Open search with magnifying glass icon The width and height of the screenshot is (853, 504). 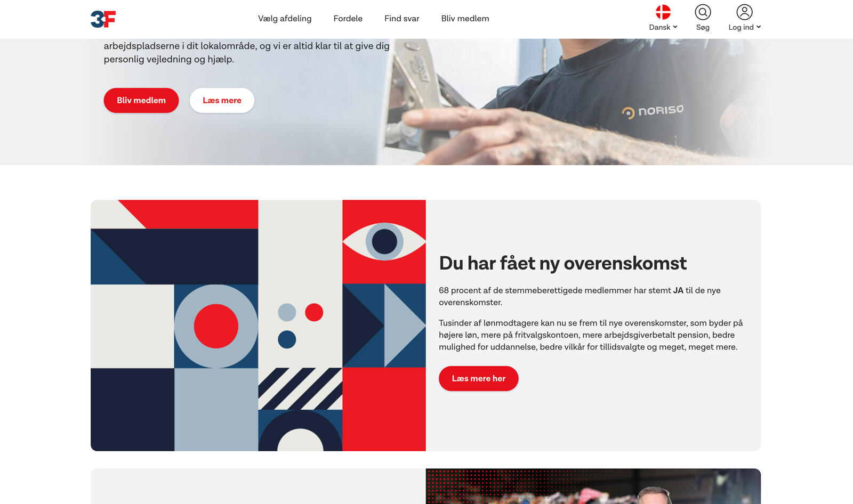coord(703,12)
